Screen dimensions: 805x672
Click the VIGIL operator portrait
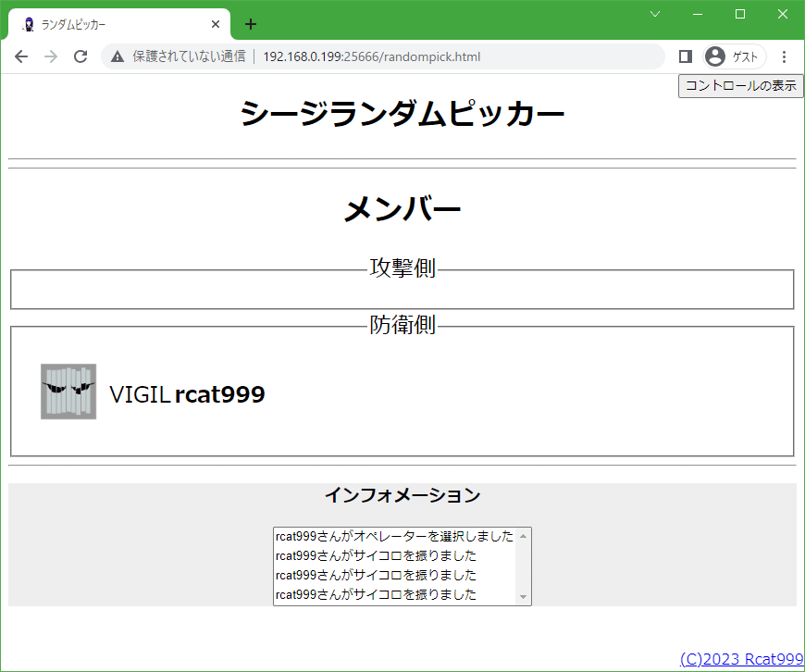tap(68, 392)
